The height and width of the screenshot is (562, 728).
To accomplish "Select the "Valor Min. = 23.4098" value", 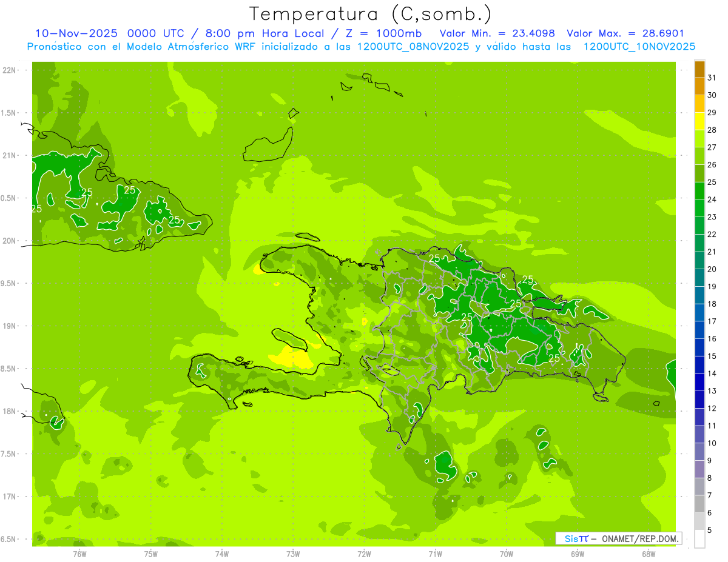I will [497, 33].
